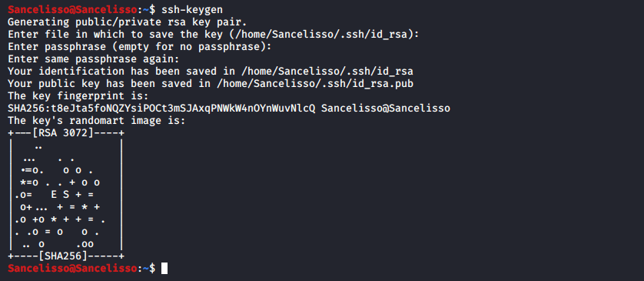Click the 'Enter same passphrase again' line

click(x=94, y=59)
